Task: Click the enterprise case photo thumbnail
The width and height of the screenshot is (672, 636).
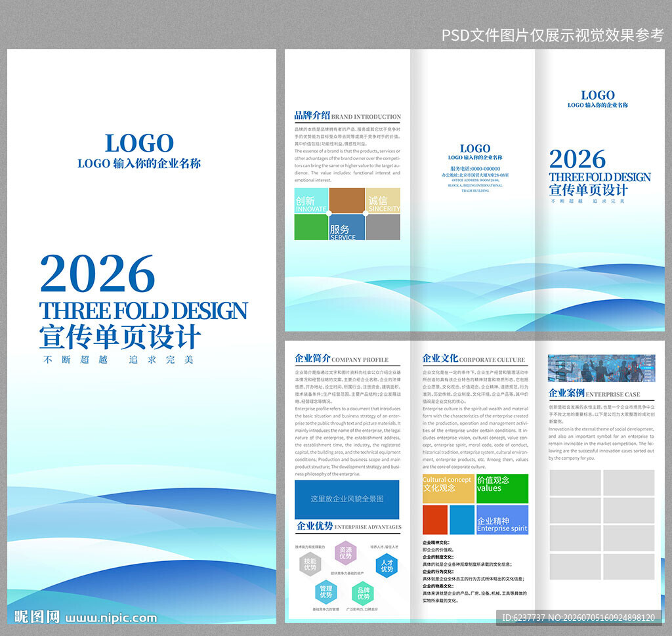Action: tap(601, 368)
